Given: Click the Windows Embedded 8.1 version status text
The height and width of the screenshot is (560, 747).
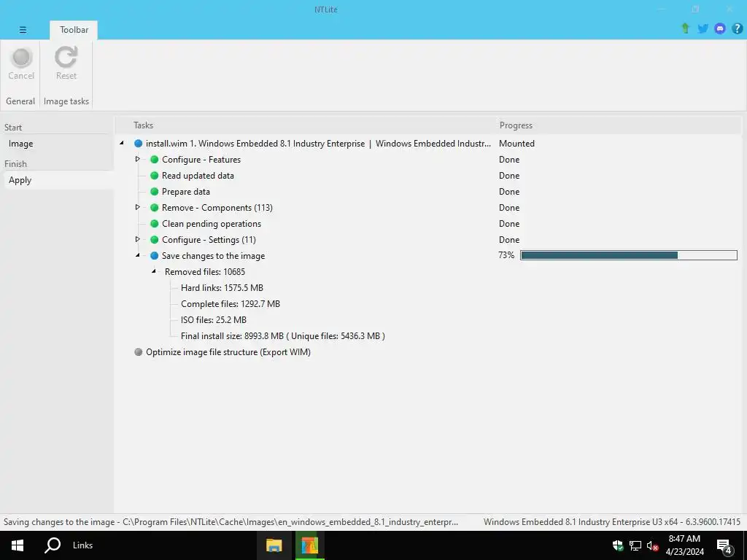Looking at the screenshot, I should tap(612, 522).
